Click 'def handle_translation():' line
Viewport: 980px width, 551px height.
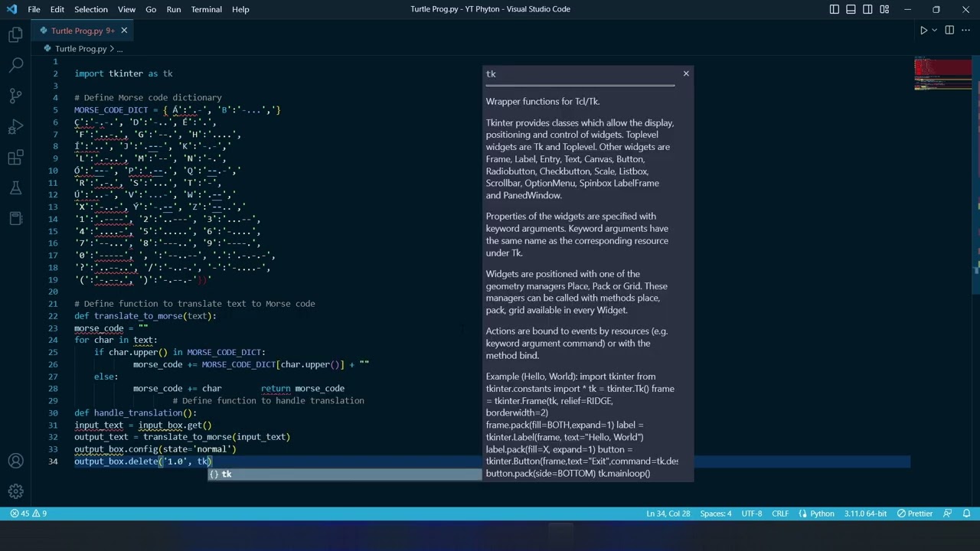click(x=136, y=413)
